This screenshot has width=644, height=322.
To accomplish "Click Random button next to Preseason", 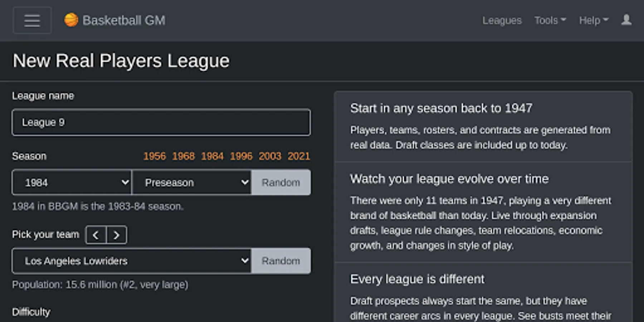I will 281,182.
